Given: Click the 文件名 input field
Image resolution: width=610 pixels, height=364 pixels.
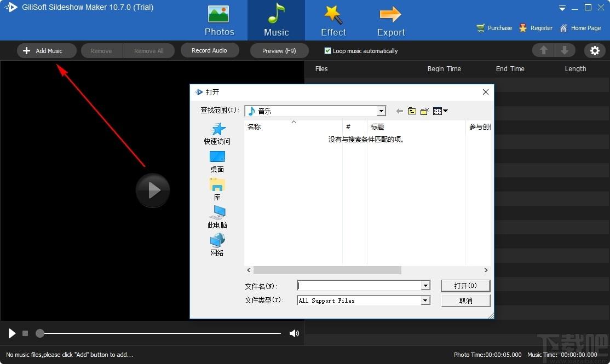Looking at the screenshot, I should coord(359,286).
